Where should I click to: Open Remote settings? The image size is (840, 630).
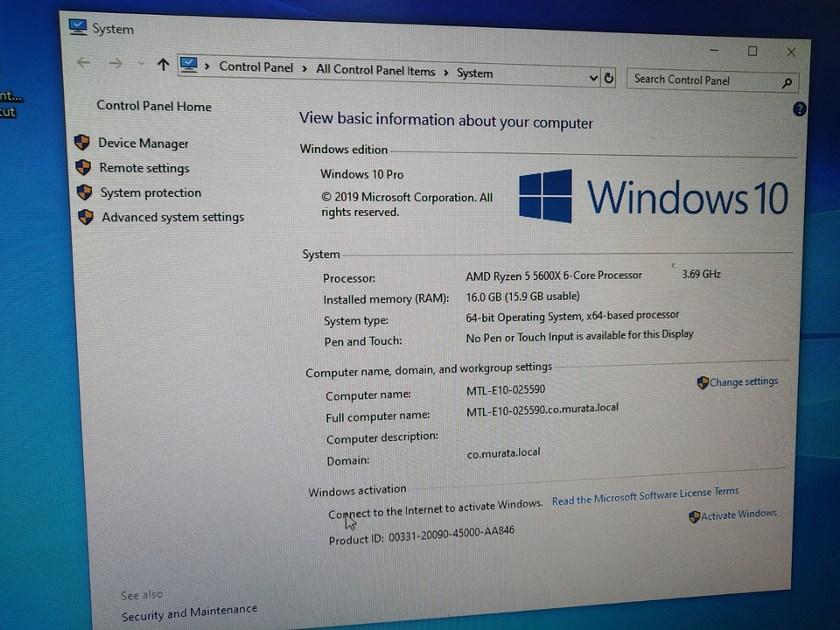coord(143,168)
